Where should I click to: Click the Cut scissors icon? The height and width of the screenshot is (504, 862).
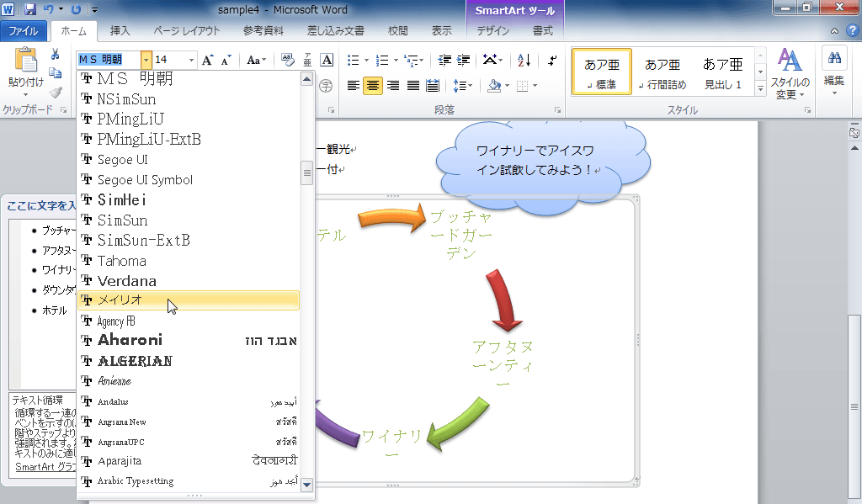[55, 54]
